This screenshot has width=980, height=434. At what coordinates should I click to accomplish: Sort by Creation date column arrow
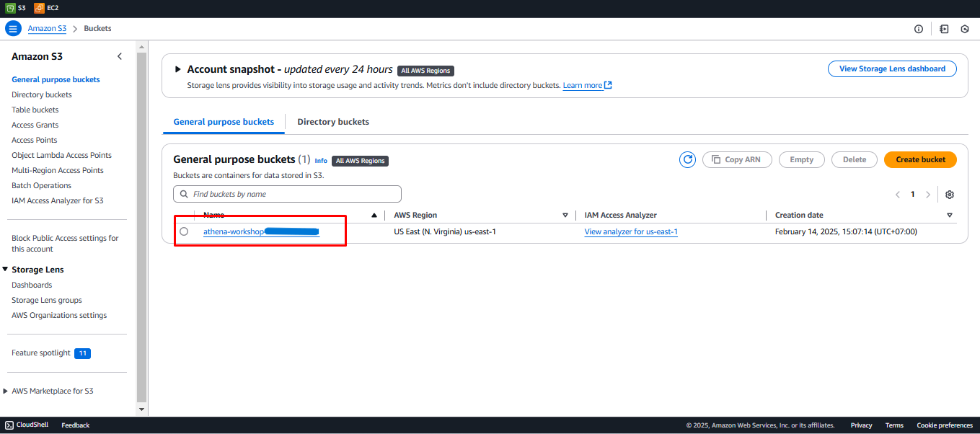[x=949, y=215]
